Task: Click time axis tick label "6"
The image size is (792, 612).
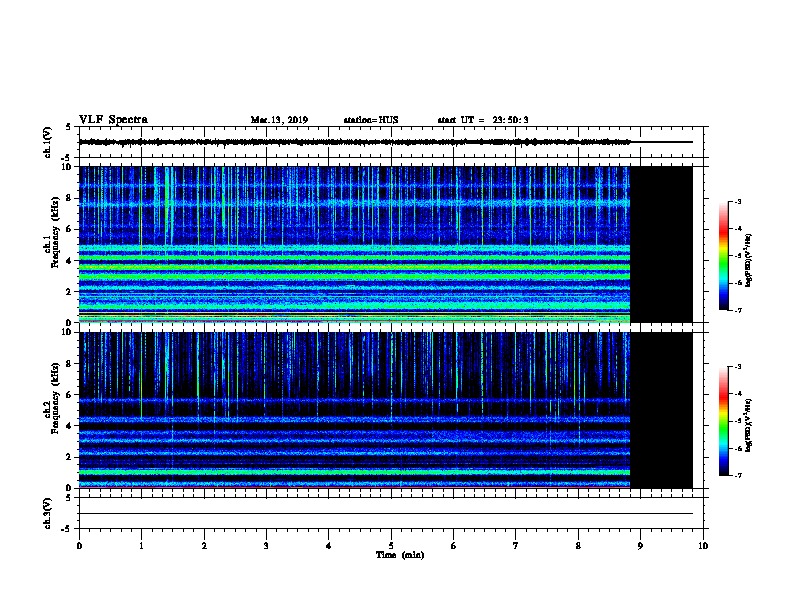Action: click(454, 546)
